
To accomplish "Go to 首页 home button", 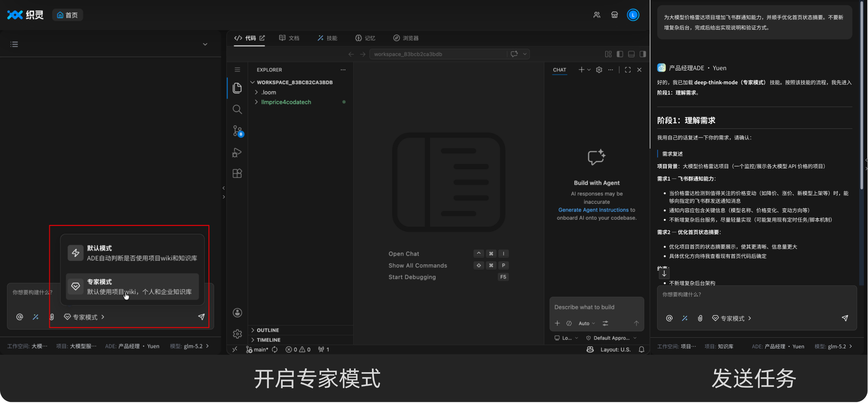I will (68, 15).
